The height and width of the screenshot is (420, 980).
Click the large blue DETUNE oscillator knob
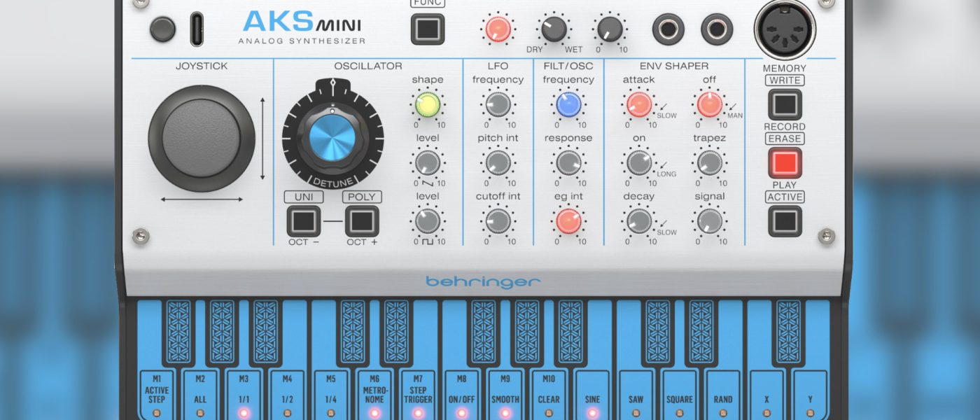[332, 136]
